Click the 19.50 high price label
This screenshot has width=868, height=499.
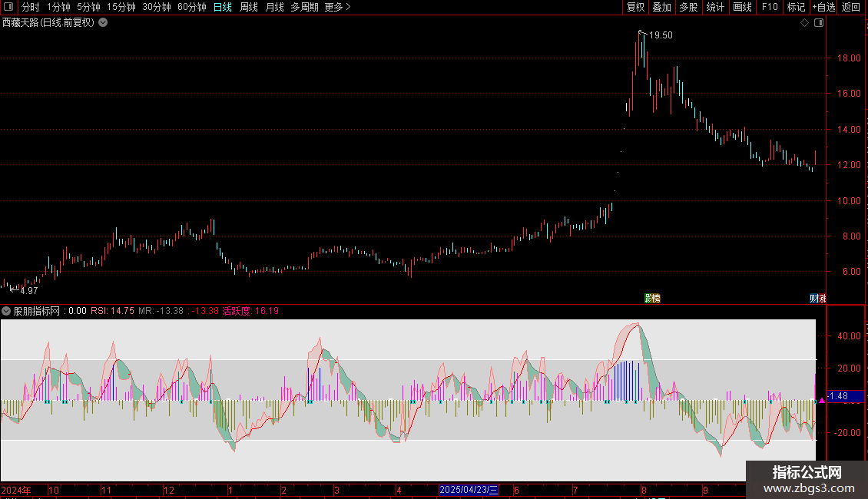(x=661, y=35)
